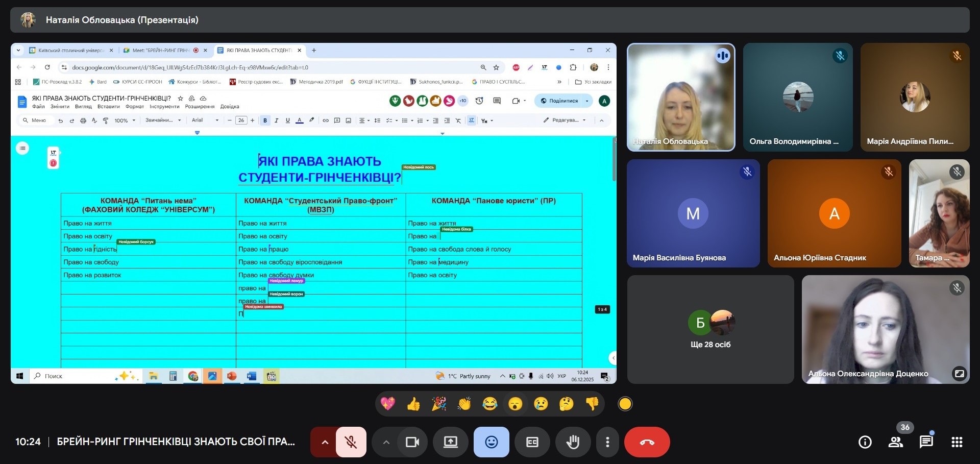
Task: Open meeting details info icon
Action: 865,442
